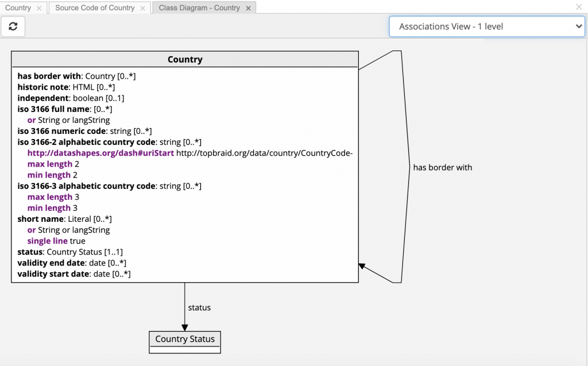
Task: Close the panel with top-right X
Action: point(579,7)
